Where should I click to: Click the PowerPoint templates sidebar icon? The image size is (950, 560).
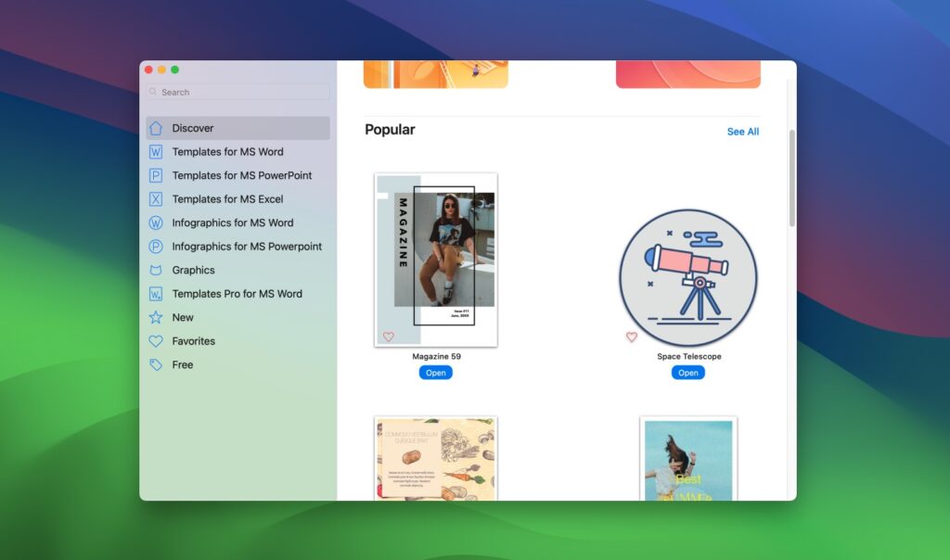pyautogui.click(x=156, y=176)
